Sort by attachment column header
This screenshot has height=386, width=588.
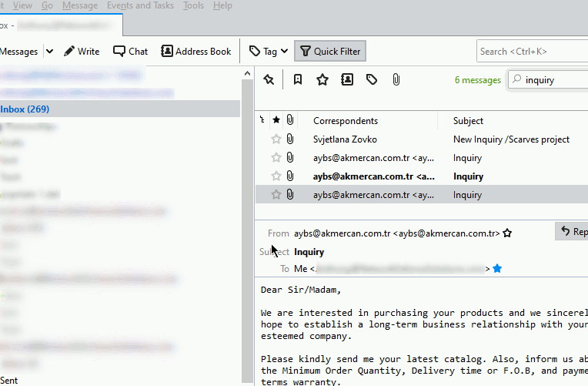pyautogui.click(x=290, y=120)
